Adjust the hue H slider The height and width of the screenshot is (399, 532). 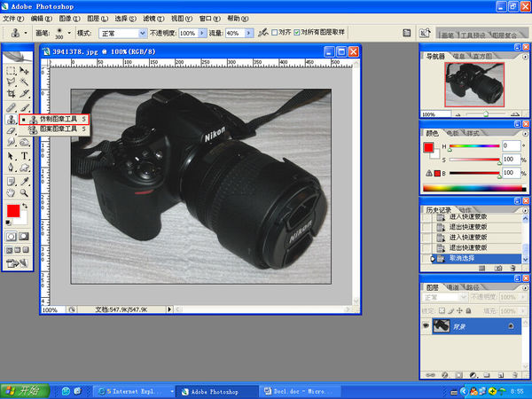[x=474, y=146]
